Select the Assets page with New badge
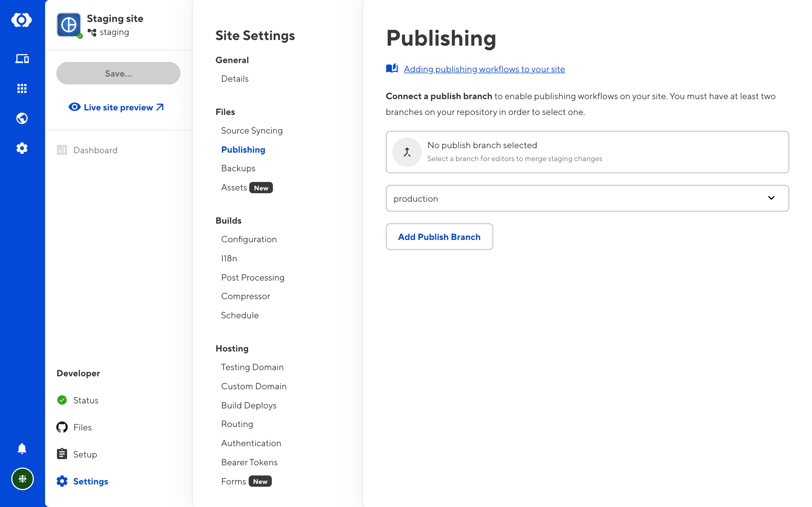This screenshot has height=507, width=812. 234,187
